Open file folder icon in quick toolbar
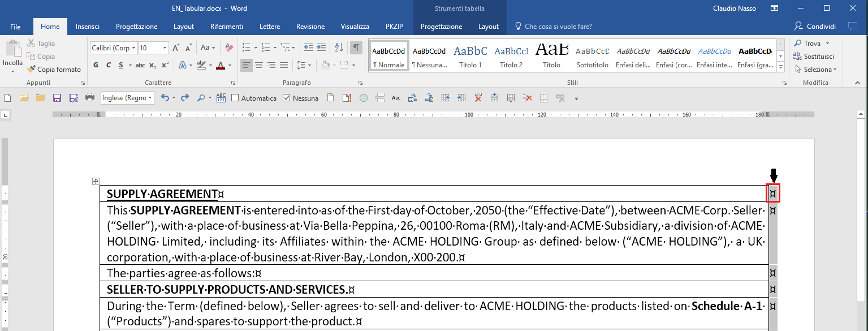Screen dimensions: 868x331 point(24,98)
